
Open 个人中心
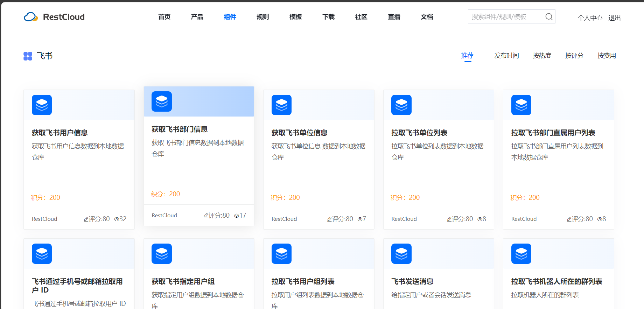point(590,18)
